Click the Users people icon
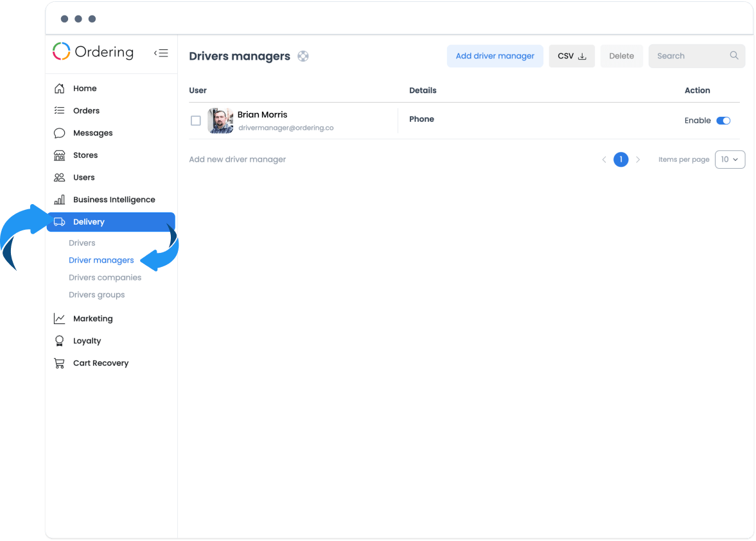This screenshot has height=541, width=756. 59,177
